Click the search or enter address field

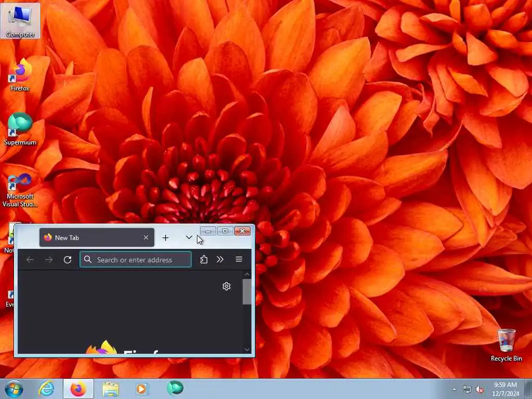[136, 260]
